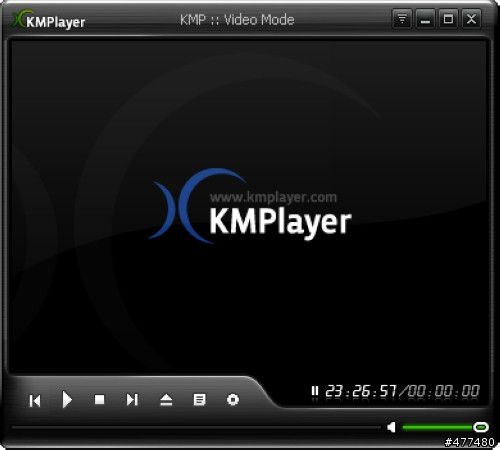Open the playlist editor icon
The image size is (500, 450).
pyautogui.click(x=199, y=399)
